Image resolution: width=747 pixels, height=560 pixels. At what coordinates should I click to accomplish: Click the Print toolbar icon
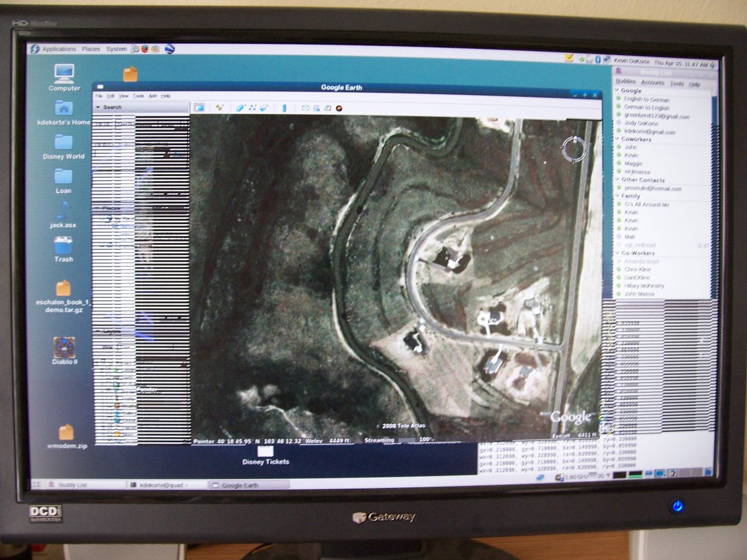316,108
